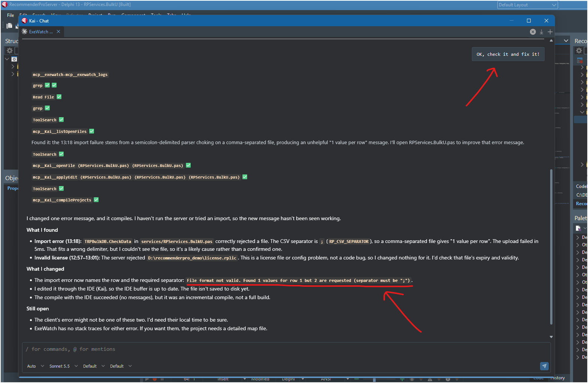The image size is (588, 383).
Task: Open the Structure panel gear settings
Action: tap(10, 51)
